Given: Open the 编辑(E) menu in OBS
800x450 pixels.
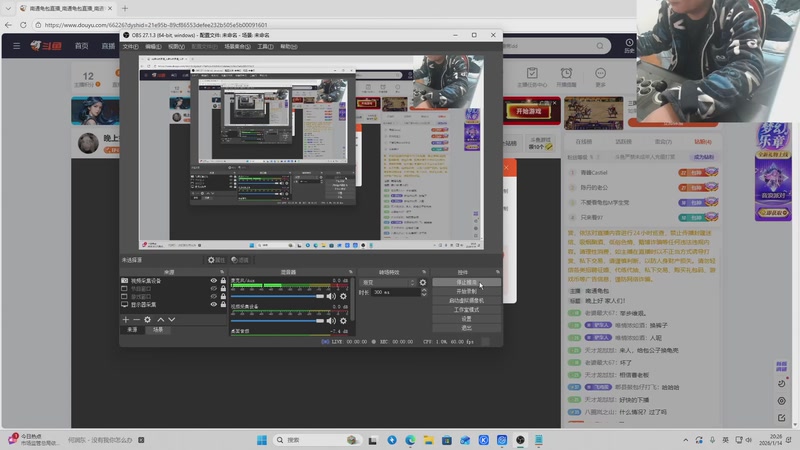Looking at the screenshot, I should [x=153, y=46].
